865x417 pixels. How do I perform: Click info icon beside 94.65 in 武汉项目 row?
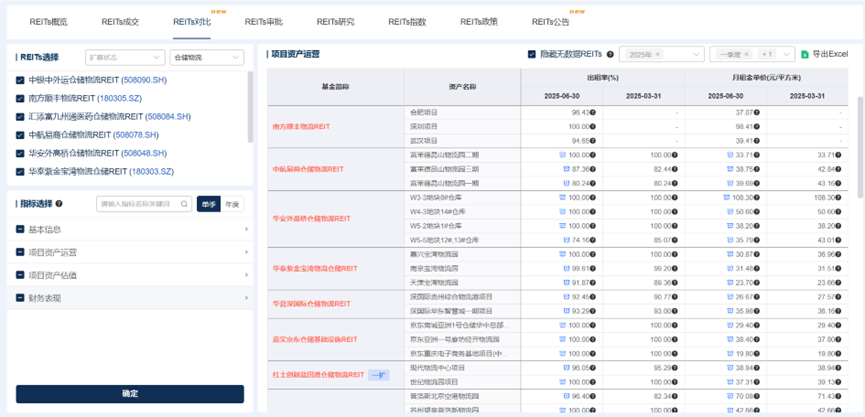coord(592,140)
